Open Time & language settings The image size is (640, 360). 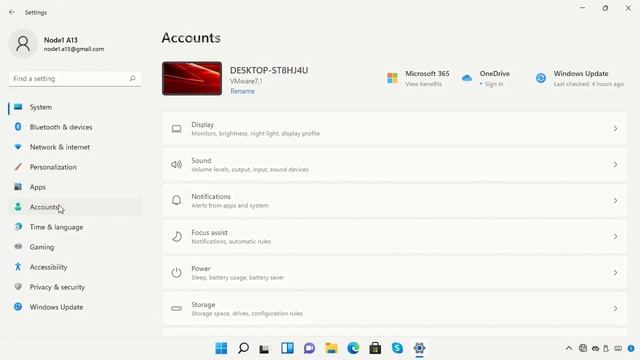pyautogui.click(x=75, y=227)
